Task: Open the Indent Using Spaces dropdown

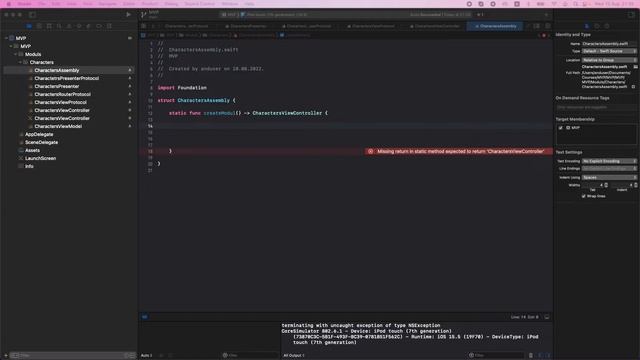Action: click(609, 178)
